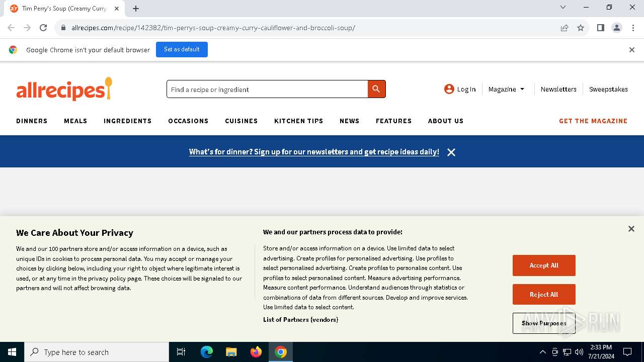
Task: Go back using the browser back arrow
Action: coord(11,28)
